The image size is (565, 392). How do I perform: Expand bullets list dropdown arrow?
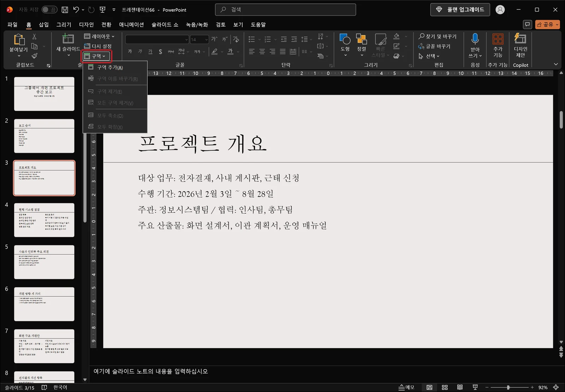point(260,40)
